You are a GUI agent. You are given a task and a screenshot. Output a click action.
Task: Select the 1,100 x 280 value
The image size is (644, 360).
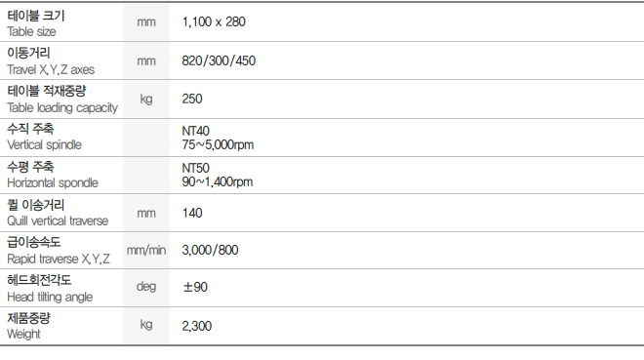214,21
